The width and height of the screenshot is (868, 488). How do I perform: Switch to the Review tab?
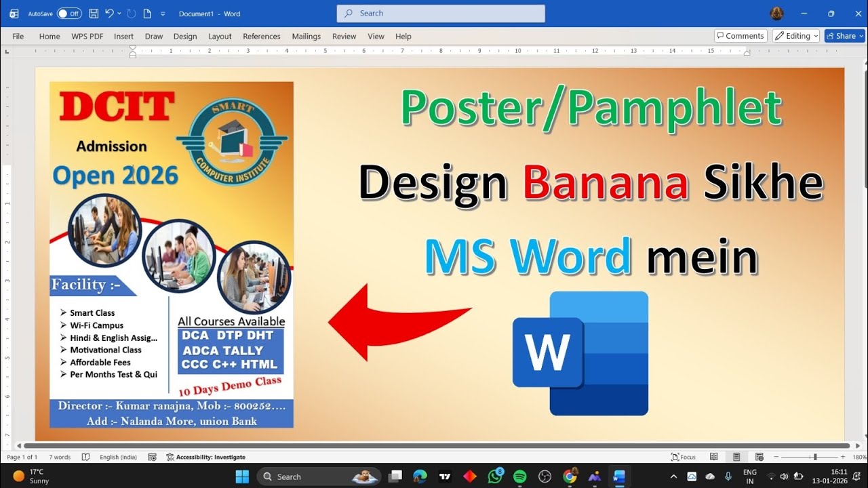pyautogui.click(x=344, y=37)
